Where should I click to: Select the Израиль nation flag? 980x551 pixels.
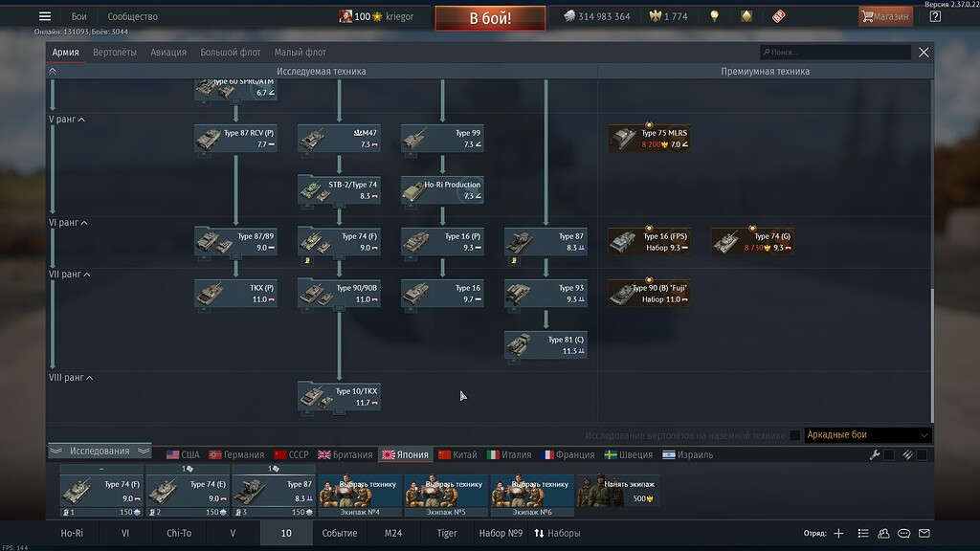click(687, 454)
